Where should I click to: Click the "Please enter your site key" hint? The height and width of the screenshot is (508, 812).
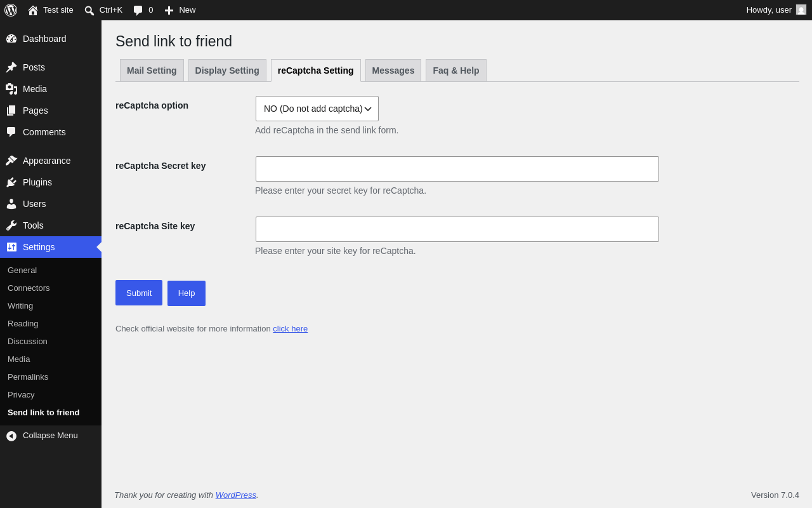(336, 251)
